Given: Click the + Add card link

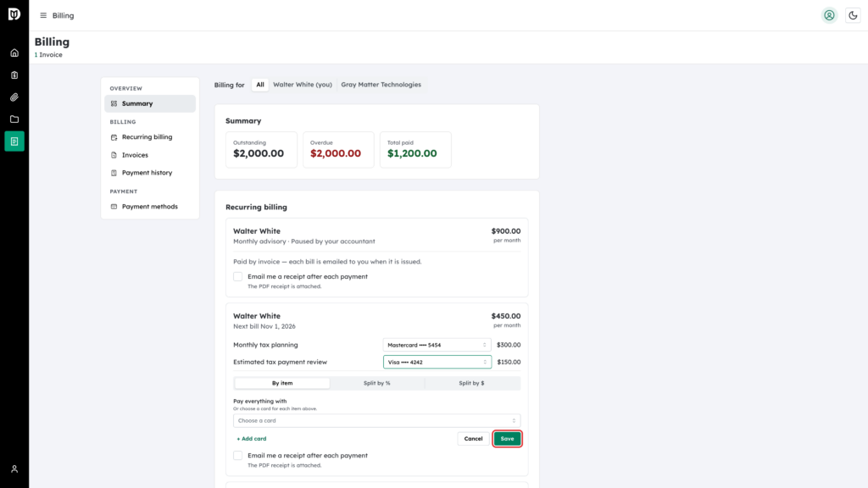Looking at the screenshot, I should click(x=251, y=439).
